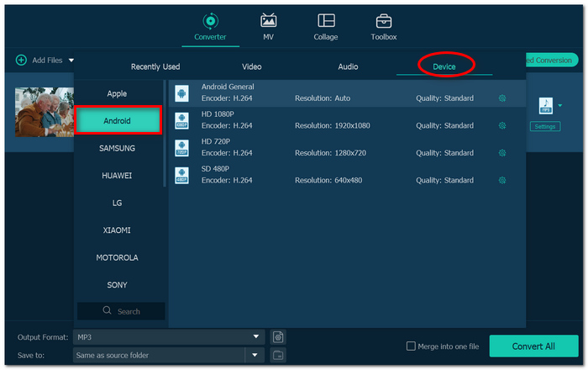The height and width of the screenshot is (370, 588).
Task: Open settings gear for Android General
Action: point(502,98)
